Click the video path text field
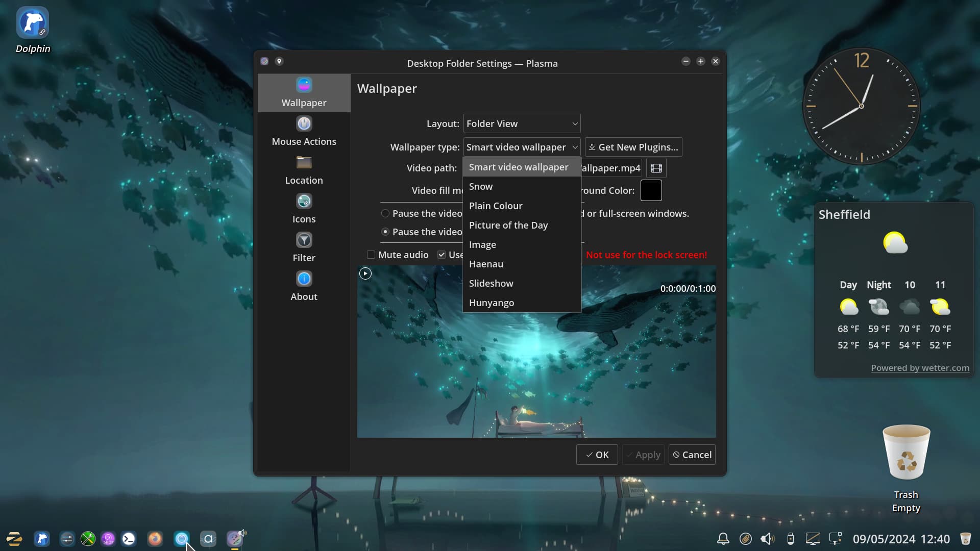The image size is (980, 551). [611, 168]
